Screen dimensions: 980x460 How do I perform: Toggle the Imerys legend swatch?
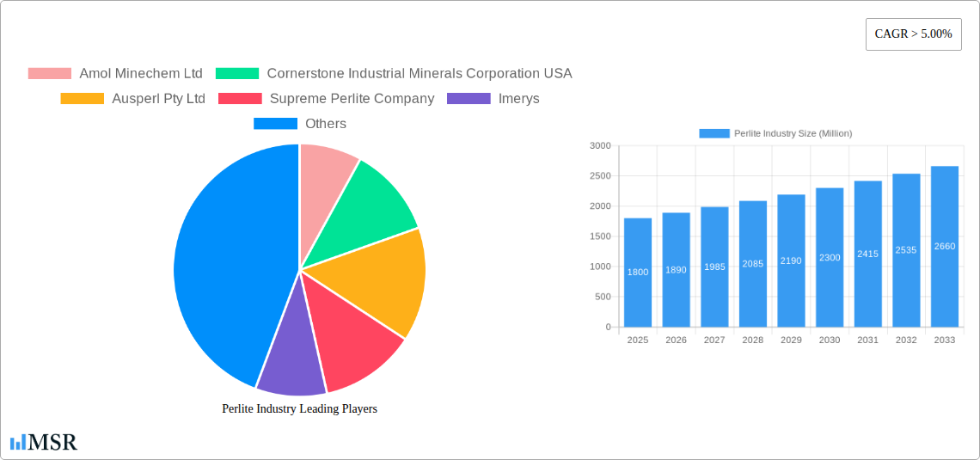[469, 98]
